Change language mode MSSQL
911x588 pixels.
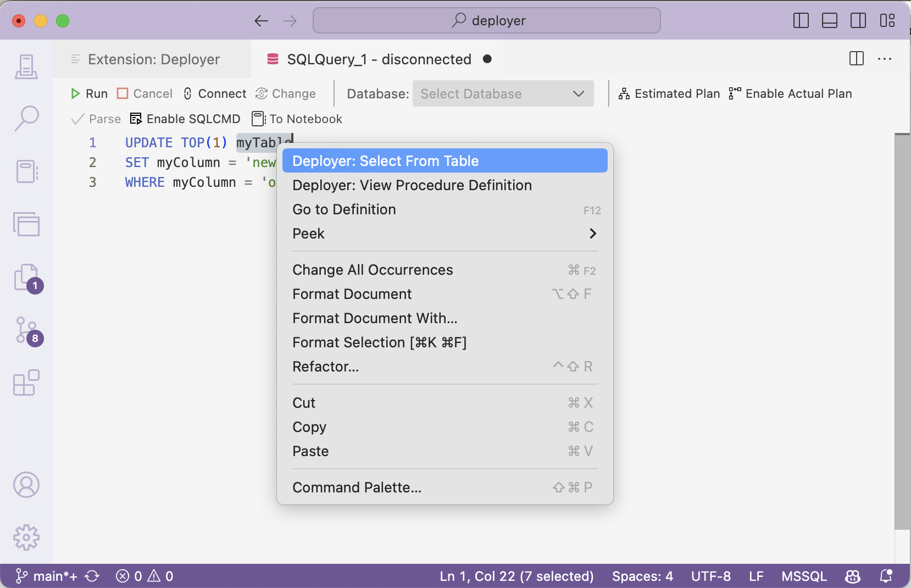point(804,576)
